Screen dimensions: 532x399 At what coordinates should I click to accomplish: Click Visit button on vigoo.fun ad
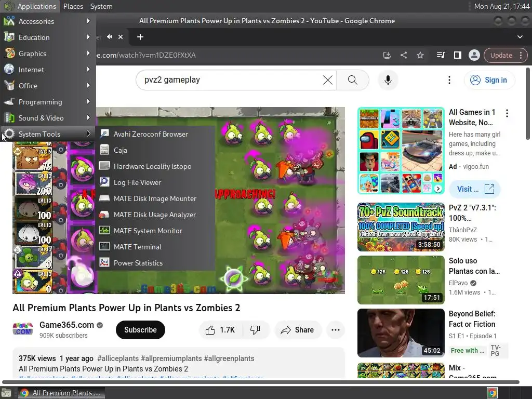(474, 189)
